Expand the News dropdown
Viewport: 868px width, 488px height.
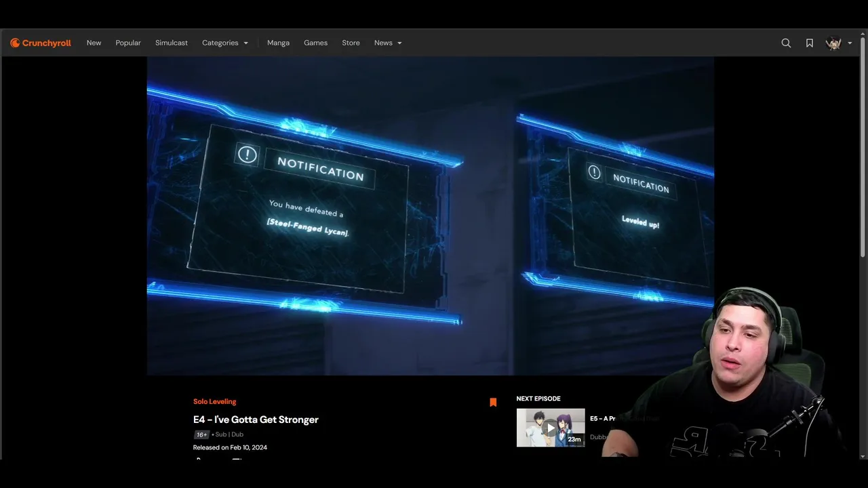point(388,43)
